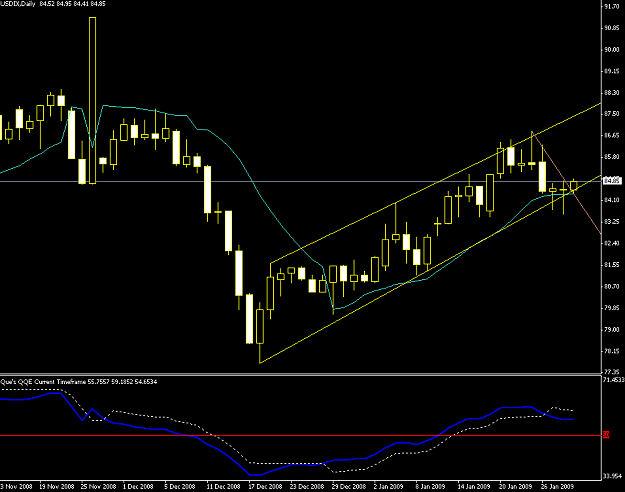The image size is (625, 492).
Task: Select the red 50 level line in QQE panel
Action: 301,435
